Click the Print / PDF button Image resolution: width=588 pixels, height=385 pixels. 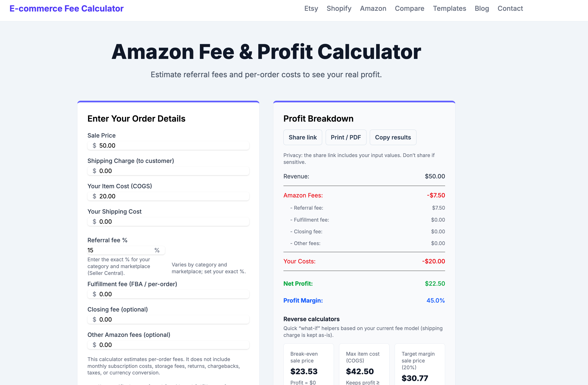tap(346, 137)
